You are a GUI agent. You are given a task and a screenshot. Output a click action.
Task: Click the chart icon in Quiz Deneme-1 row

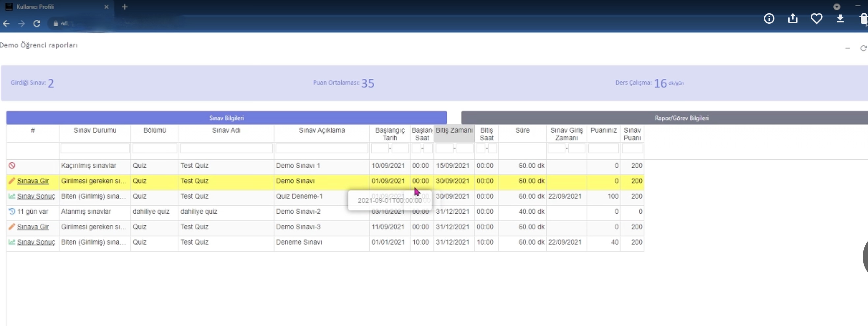(12, 196)
